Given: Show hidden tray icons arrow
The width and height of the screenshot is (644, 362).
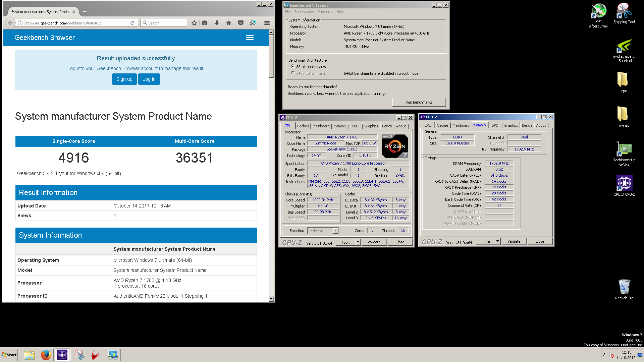Looking at the screenshot, I should point(604,355).
